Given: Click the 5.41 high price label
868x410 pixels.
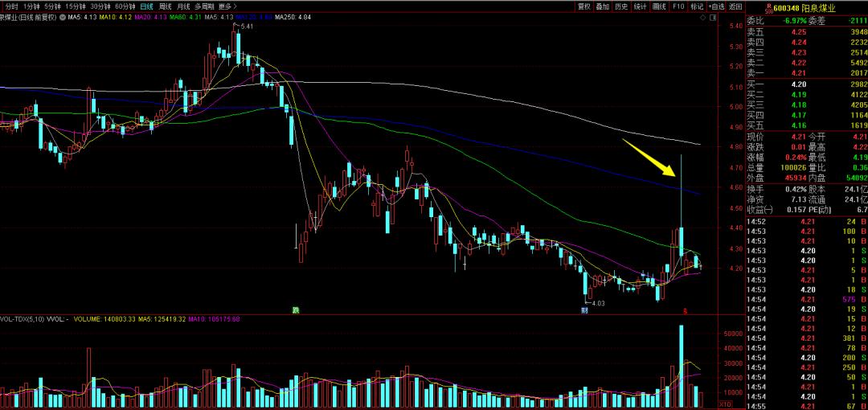Looking at the screenshot, I should (247, 27).
